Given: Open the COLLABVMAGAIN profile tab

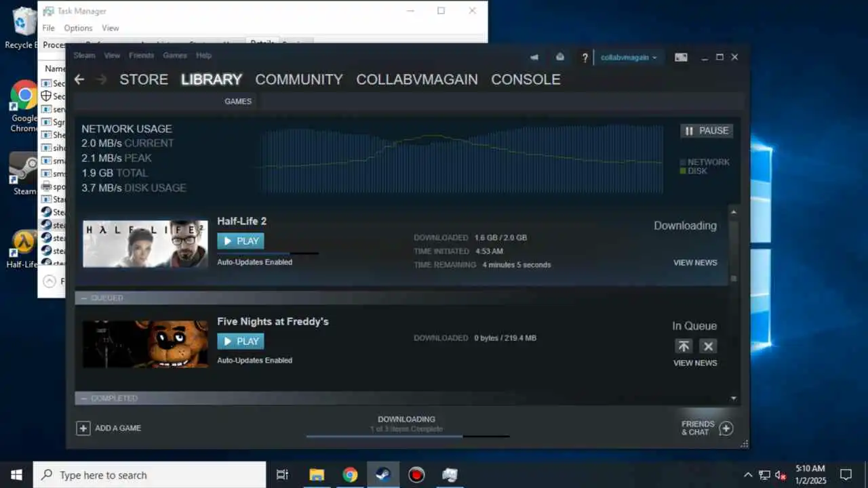Looking at the screenshot, I should point(417,79).
